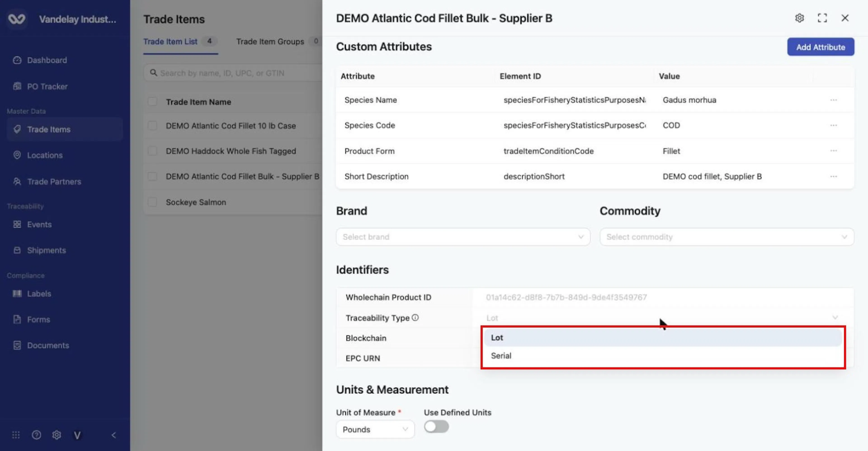868x451 pixels.
Task: Click the trade item search field
Action: coord(233,73)
